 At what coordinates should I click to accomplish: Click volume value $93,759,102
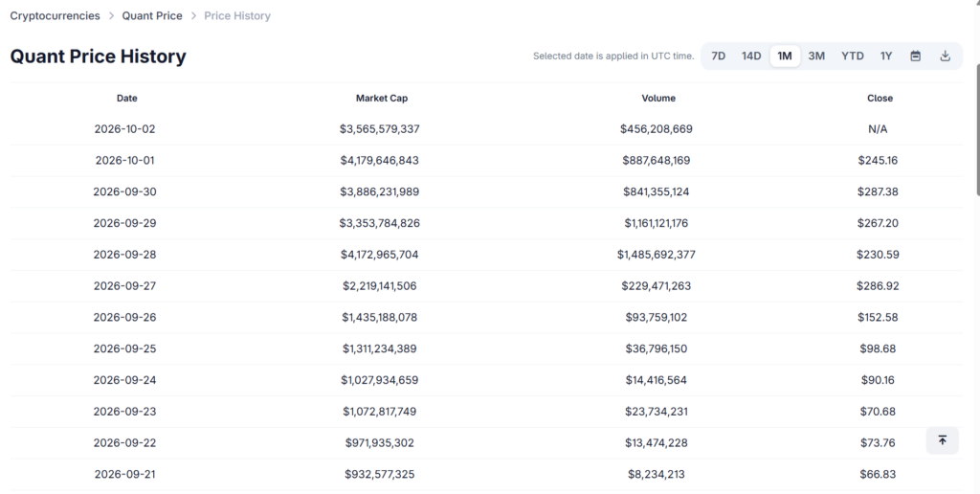(657, 317)
